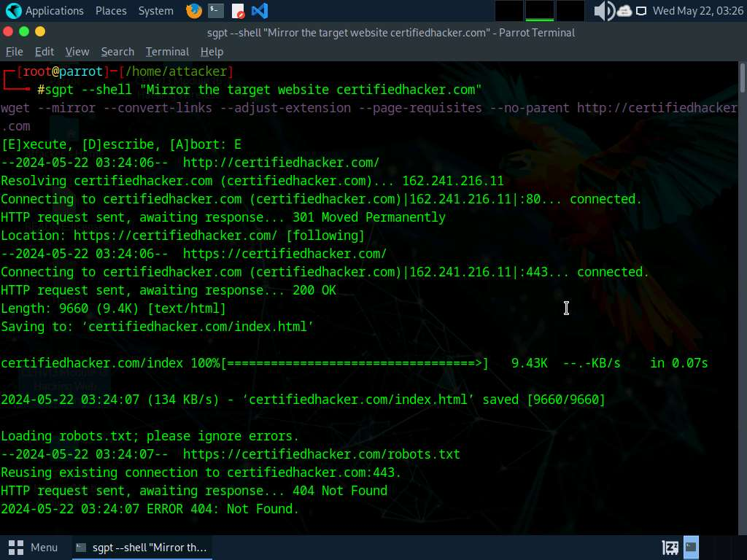Open the File menu in terminal
Viewport: 747px width, 560px height.
click(15, 52)
